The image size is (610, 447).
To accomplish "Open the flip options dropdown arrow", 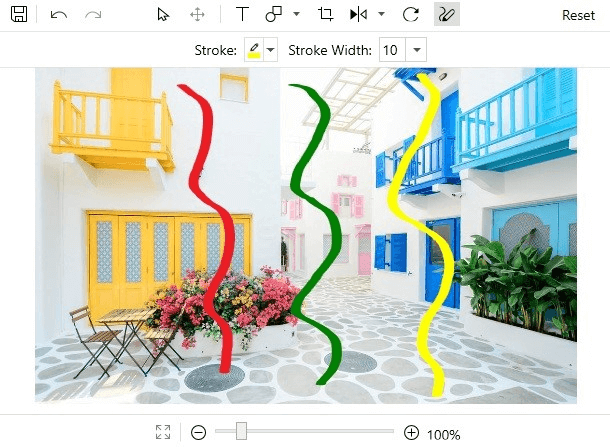I will [x=382, y=14].
